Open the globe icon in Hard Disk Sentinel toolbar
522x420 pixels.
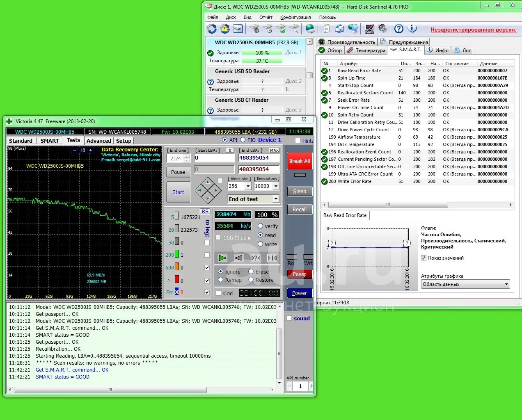point(310,29)
